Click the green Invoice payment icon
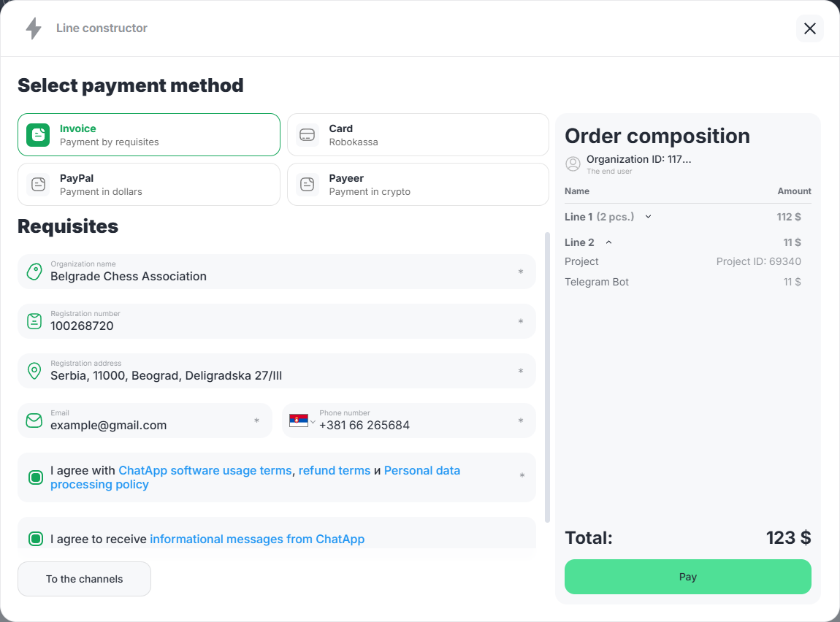 tap(38, 135)
